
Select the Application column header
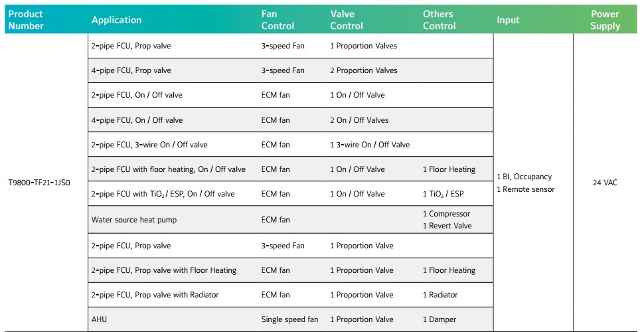coord(116,20)
